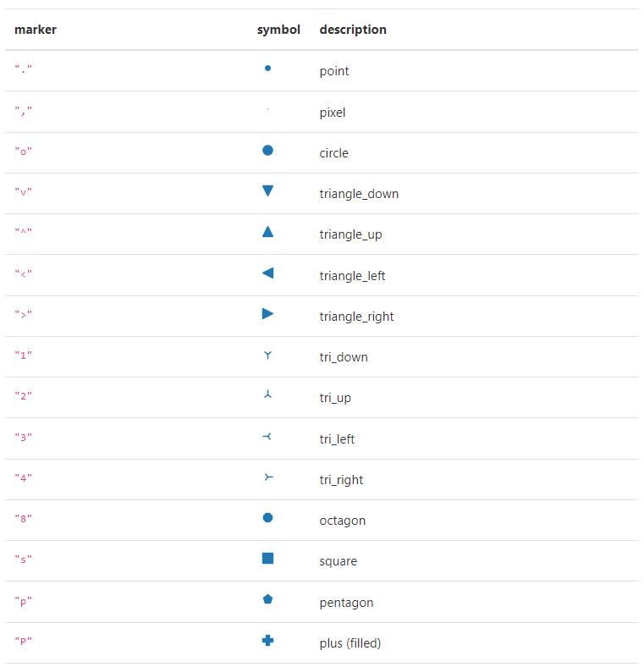Click the triangle_right symbol icon
The width and height of the screenshot is (644, 667).
[x=267, y=313]
